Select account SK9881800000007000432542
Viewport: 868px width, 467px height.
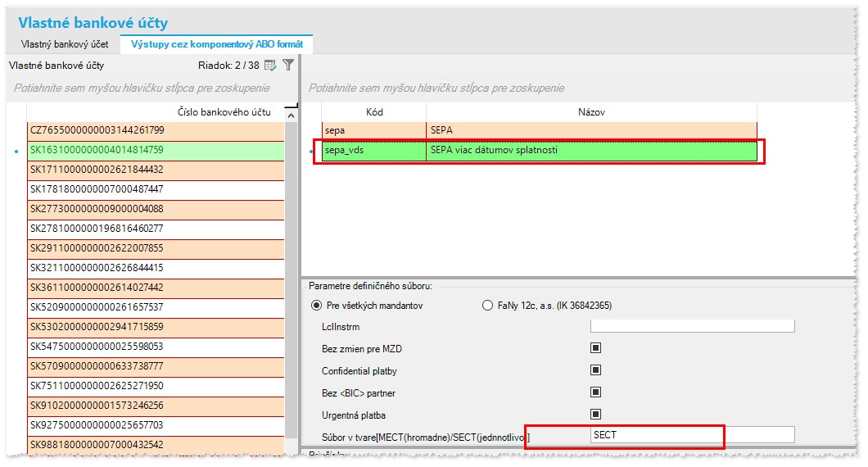(x=156, y=445)
